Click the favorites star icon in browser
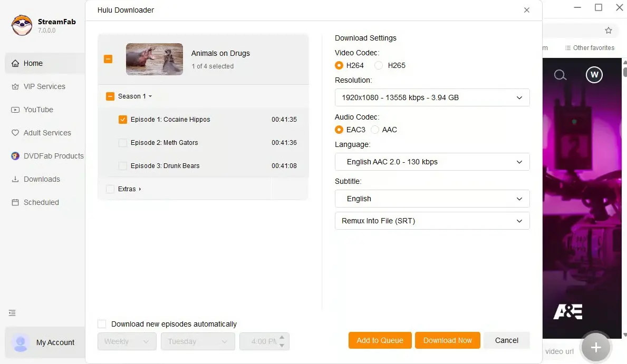 pyautogui.click(x=608, y=31)
